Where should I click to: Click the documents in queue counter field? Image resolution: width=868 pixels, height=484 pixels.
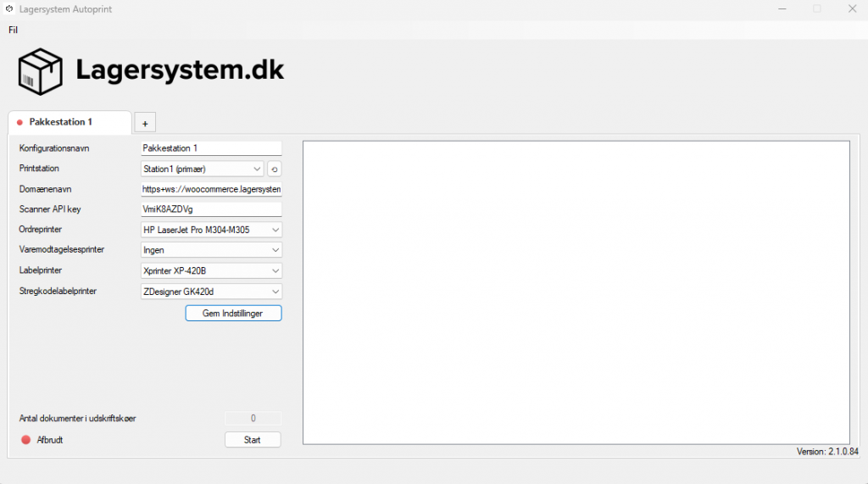click(253, 418)
